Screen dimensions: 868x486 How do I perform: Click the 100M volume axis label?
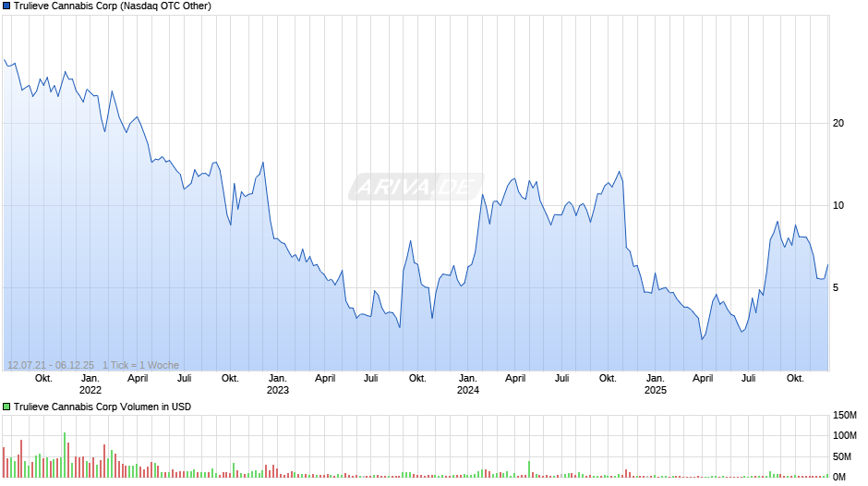tap(845, 435)
